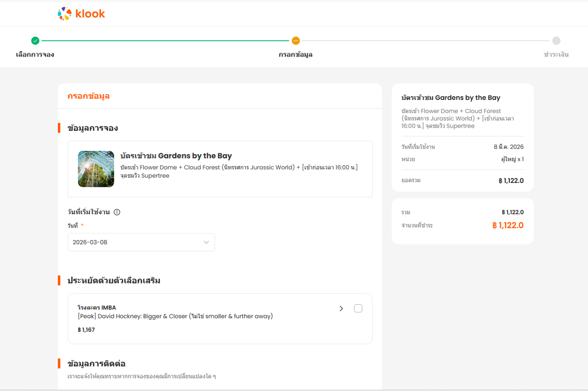Click the Gardens by the Bay thumbnail
588x391 pixels.
tap(96, 169)
